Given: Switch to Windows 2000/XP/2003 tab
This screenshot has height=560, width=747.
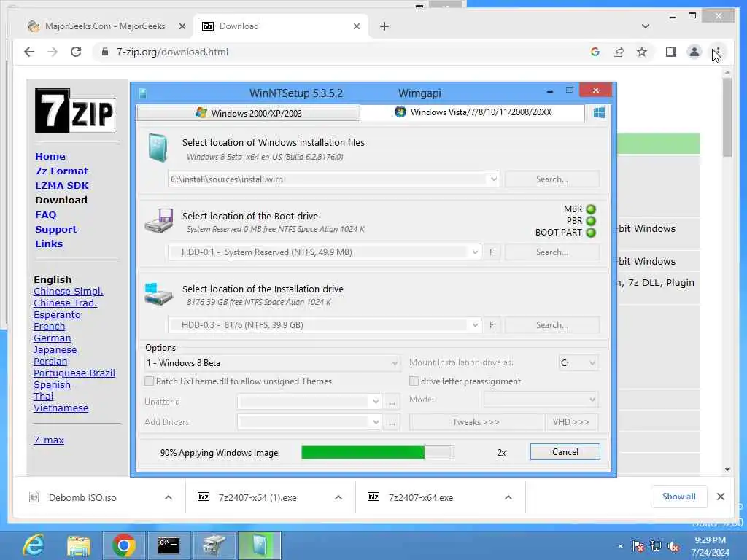Looking at the screenshot, I should pos(248,113).
